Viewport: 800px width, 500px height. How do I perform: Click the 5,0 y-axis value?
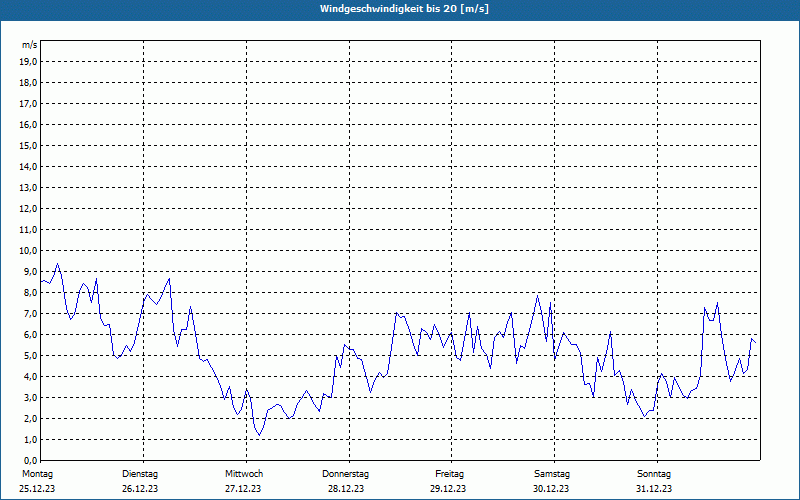pyautogui.click(x=30, y=355)
